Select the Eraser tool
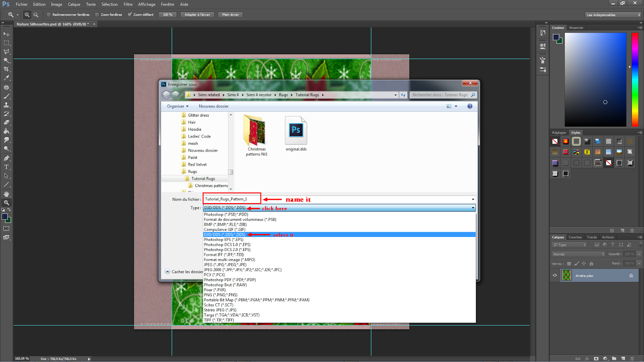 [6, 123]
